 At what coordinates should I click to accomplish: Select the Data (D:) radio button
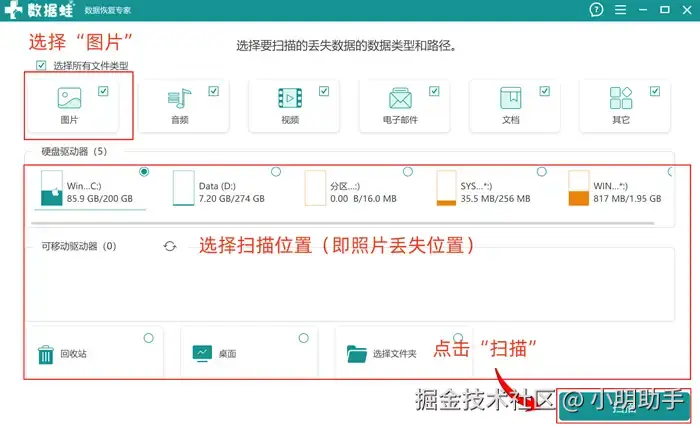[x=276, y=171]
